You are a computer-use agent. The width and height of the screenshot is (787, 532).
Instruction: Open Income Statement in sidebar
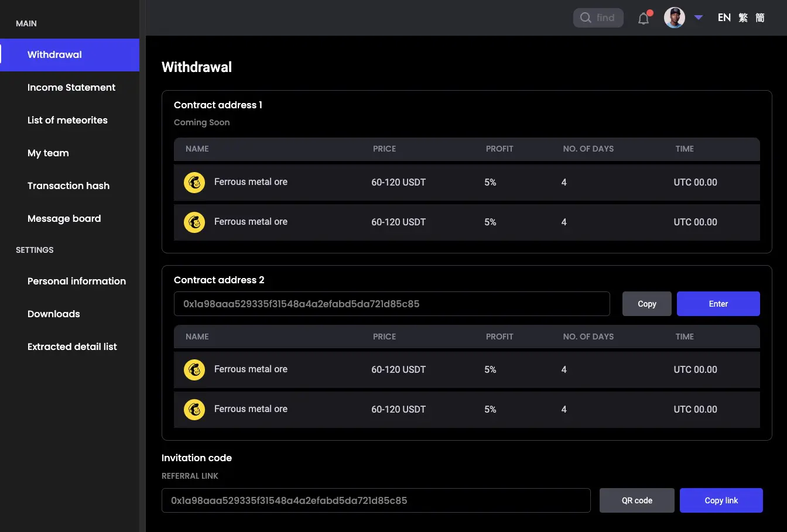[x=71, y=88]
